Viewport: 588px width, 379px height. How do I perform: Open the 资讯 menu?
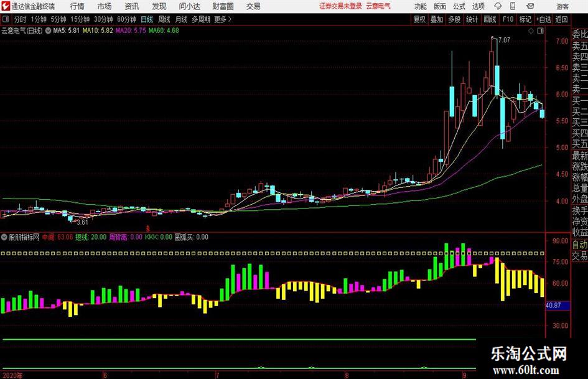click(132, 6)
